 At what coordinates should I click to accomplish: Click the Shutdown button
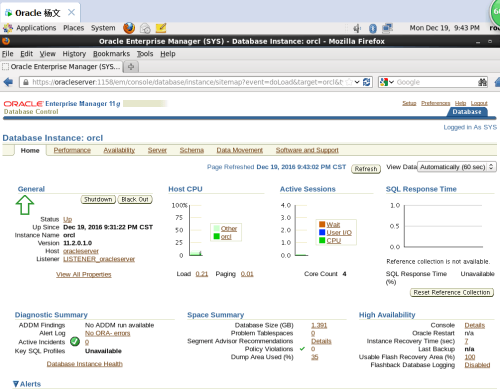pyautogui.click(x=98, y=199)
